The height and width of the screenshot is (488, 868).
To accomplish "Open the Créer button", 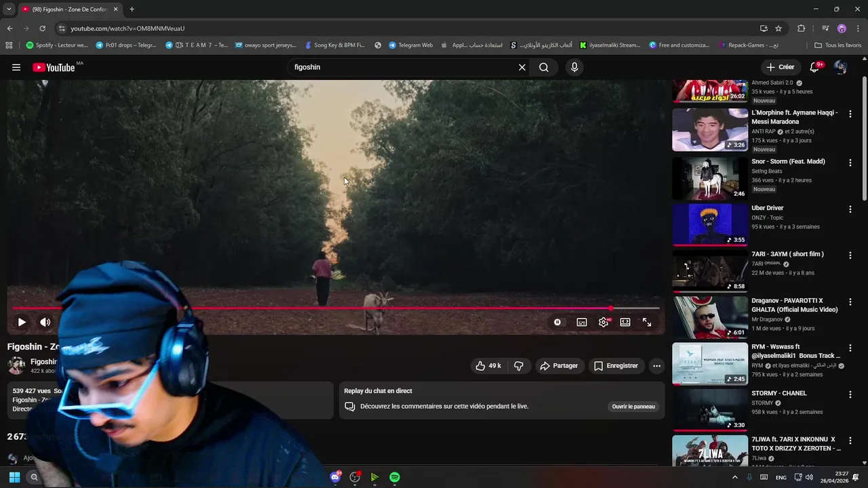I will point(781,67).
